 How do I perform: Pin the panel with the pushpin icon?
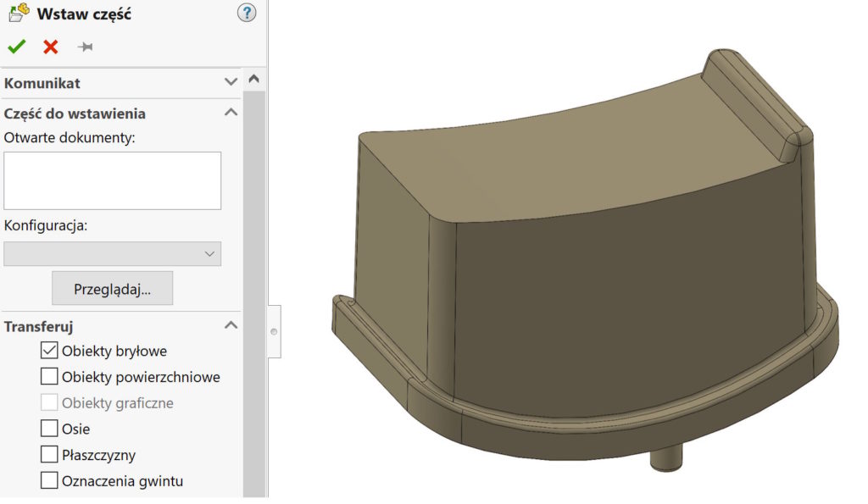(x=85, y=47)
